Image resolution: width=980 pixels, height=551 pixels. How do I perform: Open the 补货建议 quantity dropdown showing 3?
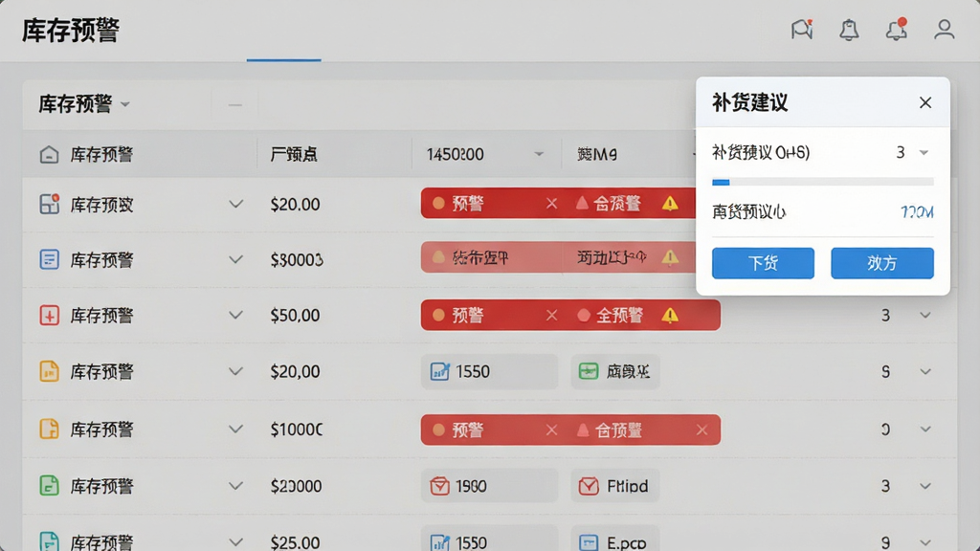(924, 152)
